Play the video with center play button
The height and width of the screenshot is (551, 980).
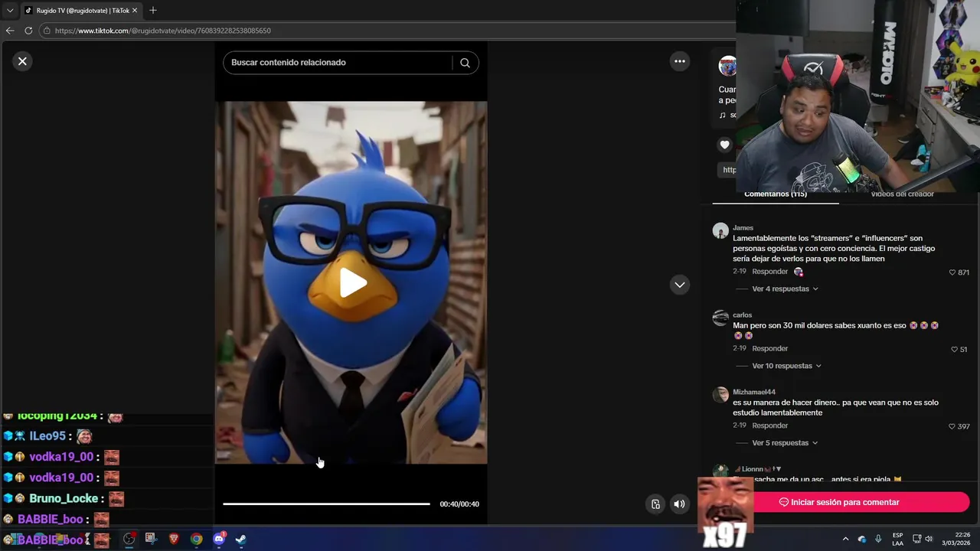tap(351, 283)
